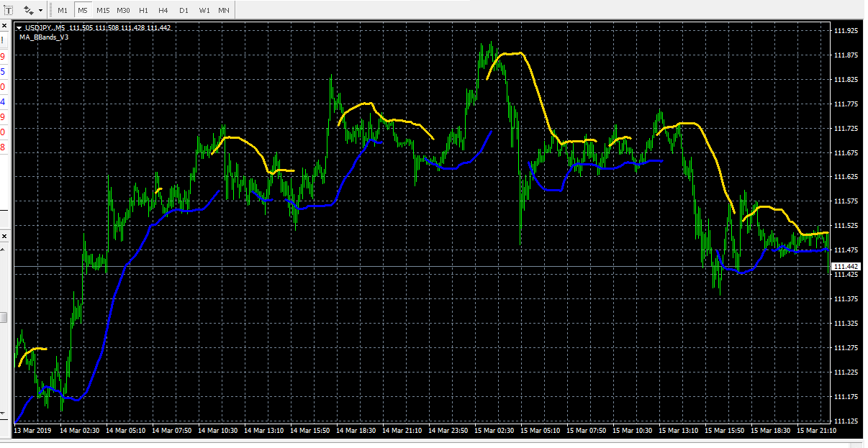Image resolution: width=868 pixels, height=448 pixels.
Task: Click the scroll-up arrow in lower left panel
Action: [x=4, y=248]
